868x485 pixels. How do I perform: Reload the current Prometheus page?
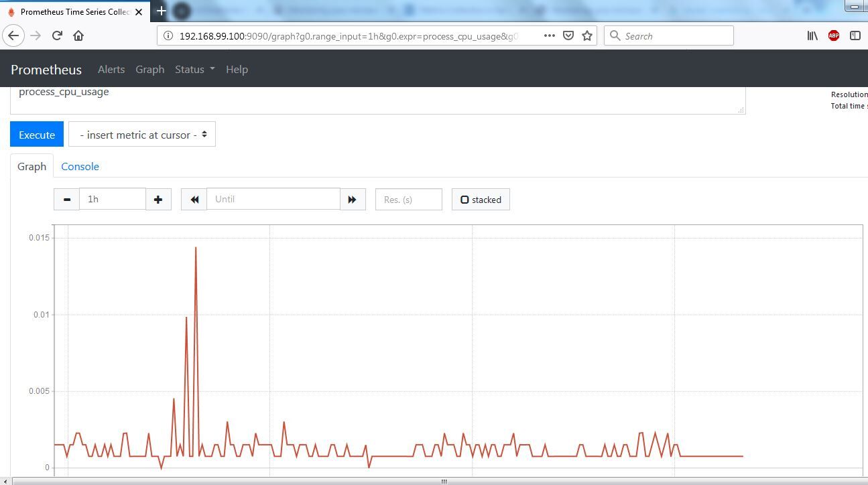pyautogui.click(x=56, y=36)
